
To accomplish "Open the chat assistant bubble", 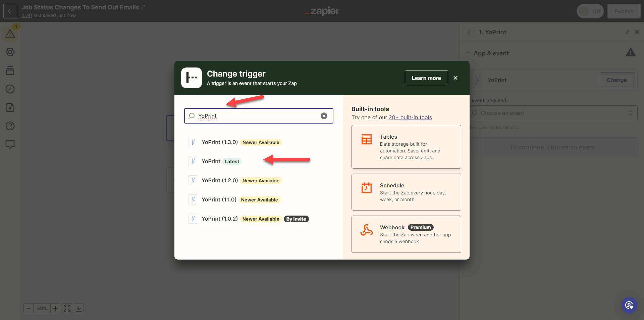I will [x=629, y=305].
